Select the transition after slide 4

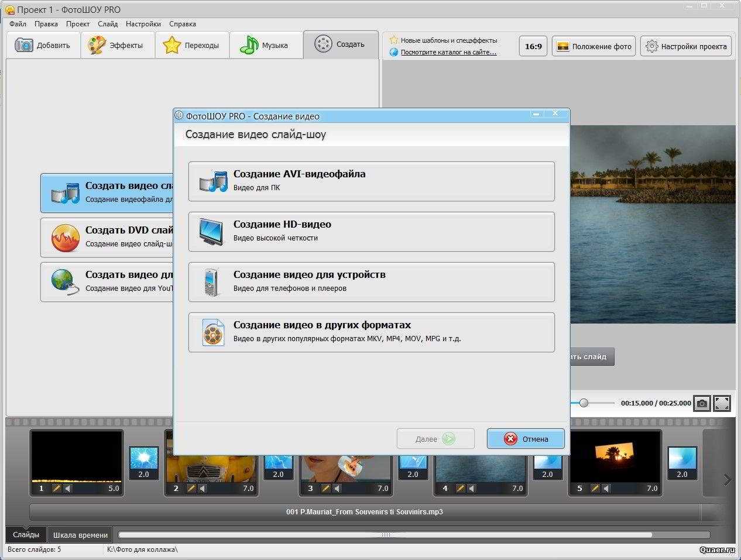pos(547,467)
